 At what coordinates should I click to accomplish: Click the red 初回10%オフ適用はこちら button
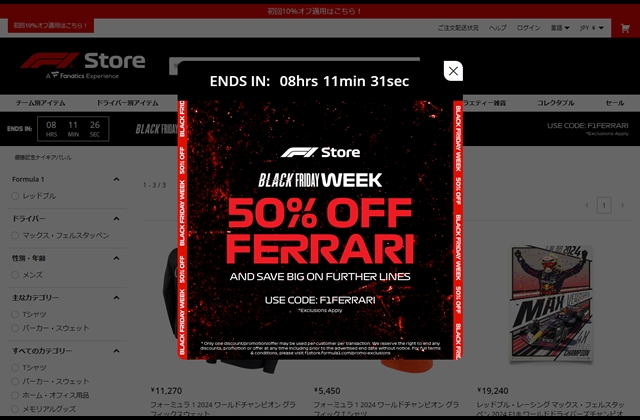(x=51, y=25)
